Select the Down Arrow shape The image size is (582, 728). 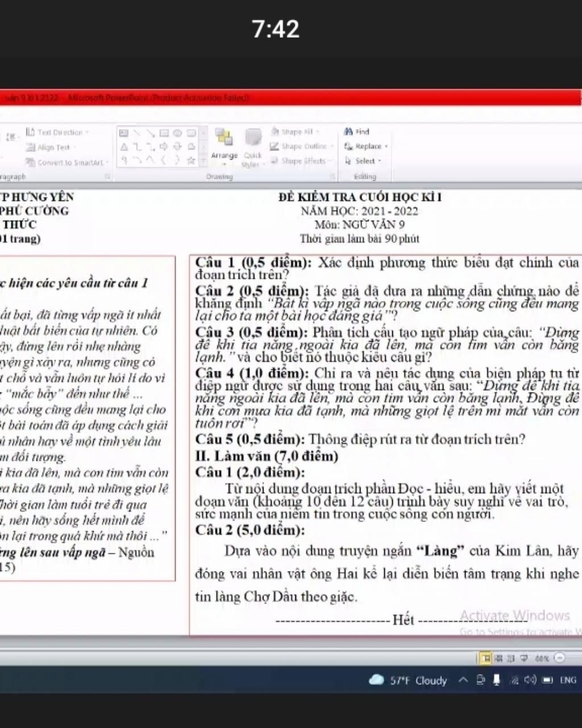[178, 147]
